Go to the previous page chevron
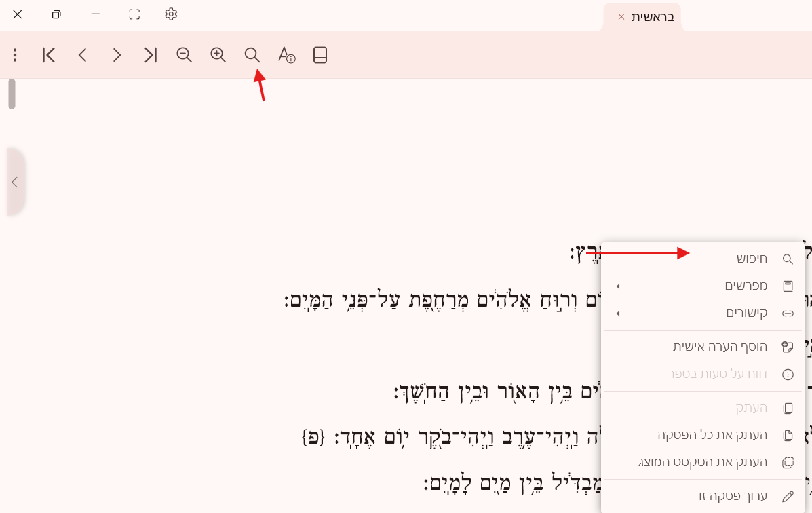The height and width of the screenshot is (513, 812). [83, 55]
